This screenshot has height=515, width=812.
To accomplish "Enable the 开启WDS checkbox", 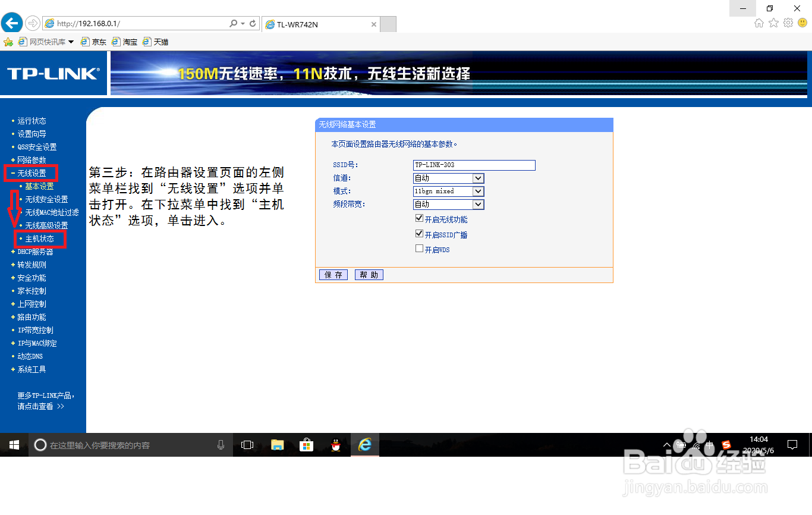I will click(419, 248).
